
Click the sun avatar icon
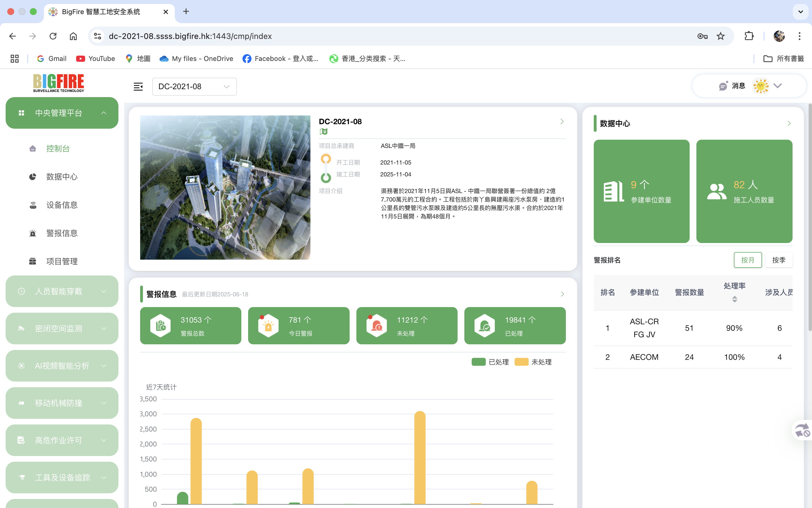tap(761, 86)
